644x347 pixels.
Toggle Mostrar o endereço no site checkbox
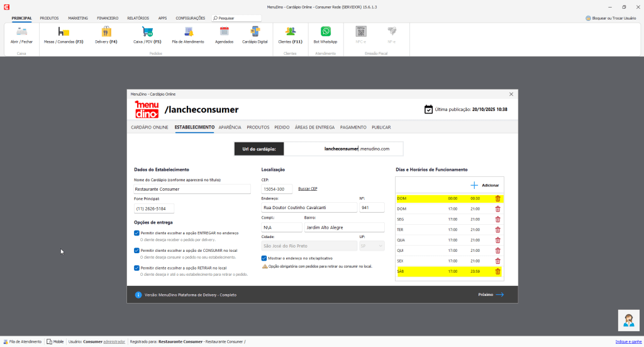[264, 258]
